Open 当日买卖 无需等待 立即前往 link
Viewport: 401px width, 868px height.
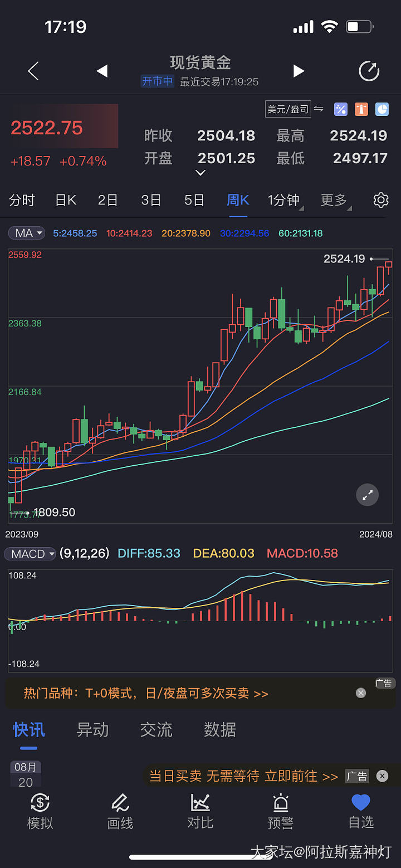[x=244, y=776]
